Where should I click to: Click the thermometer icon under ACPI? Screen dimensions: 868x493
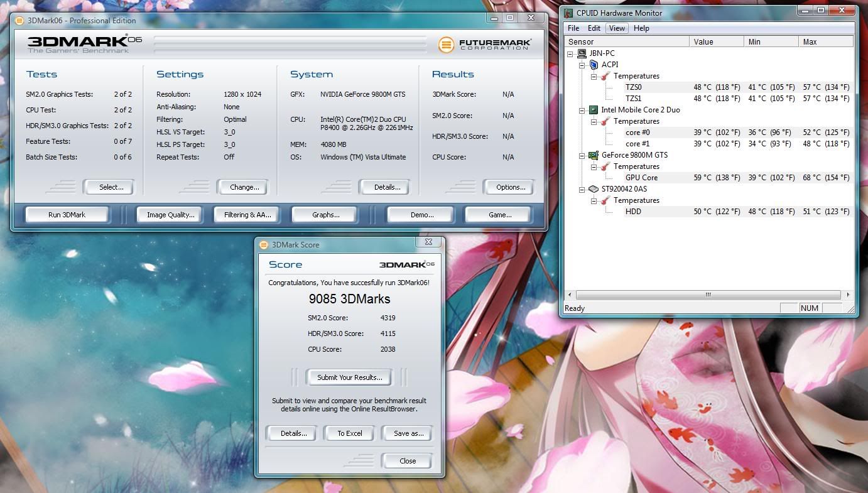(605, 76)
